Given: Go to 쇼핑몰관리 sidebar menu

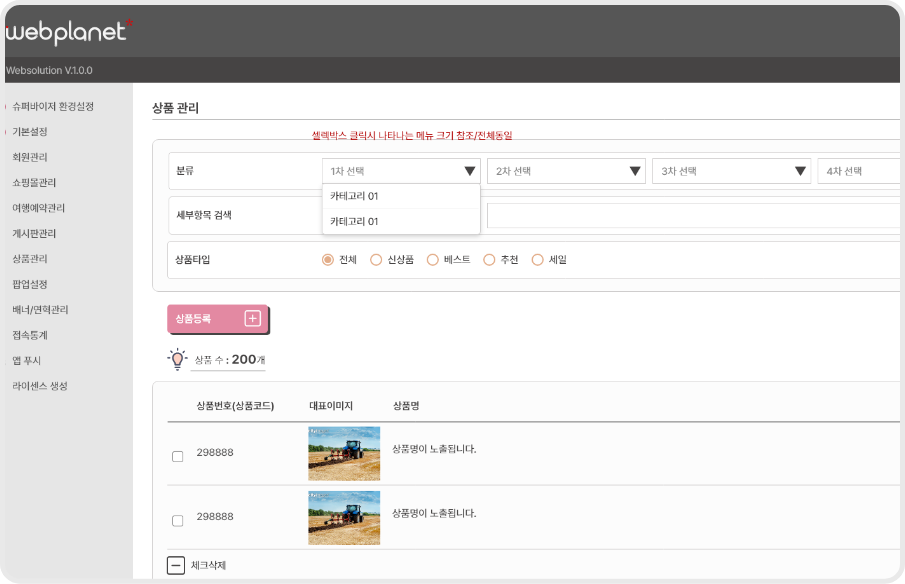Looking at the screenshot, I should pyautogui.click(x=34, y=183).
